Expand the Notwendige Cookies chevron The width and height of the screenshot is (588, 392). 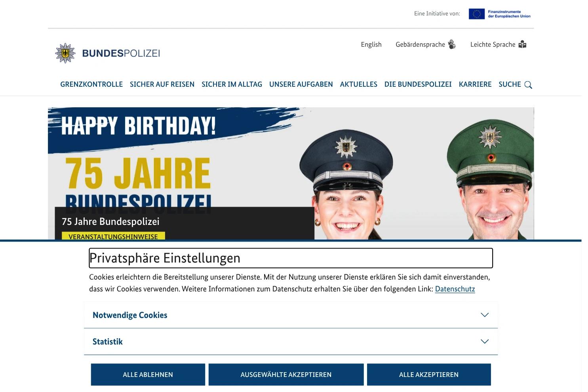tap(485, 315)
